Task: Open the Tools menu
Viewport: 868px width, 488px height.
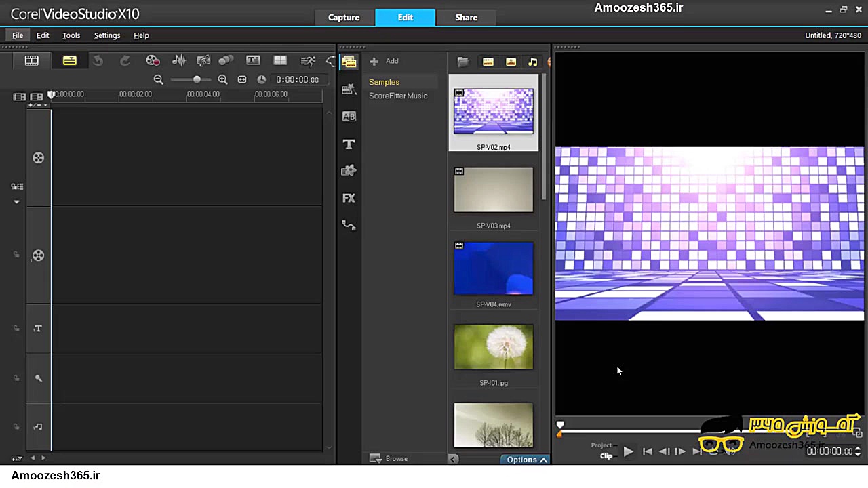Action: (71, 35)
